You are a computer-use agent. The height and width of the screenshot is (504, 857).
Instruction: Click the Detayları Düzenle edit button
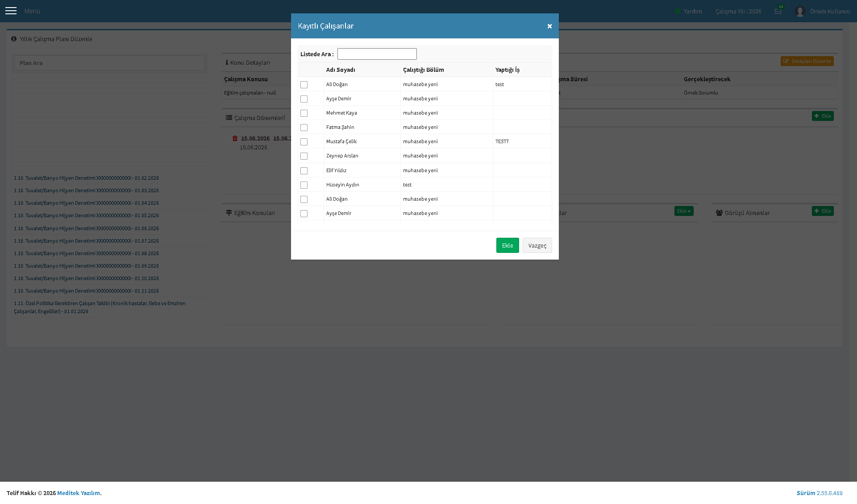point(807,61)
